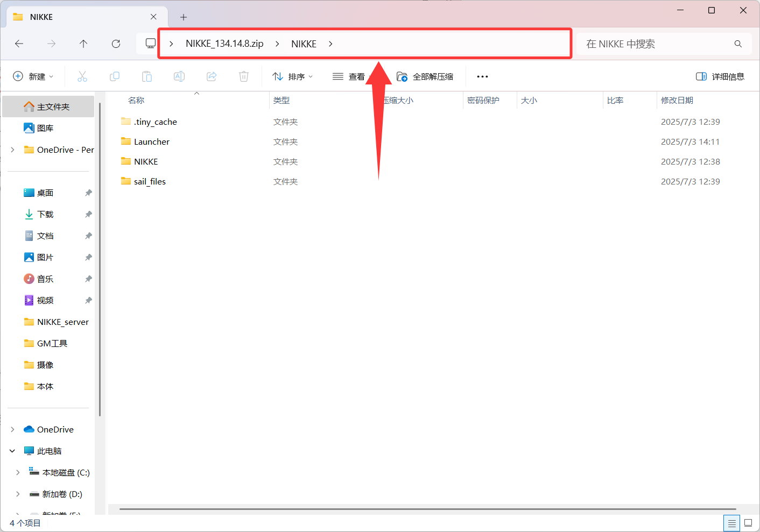Image resolution: width=760 pixels, height=532 pixels.
Task: Expand chevron before NIKKE_134.14.8.zip in path
Action: [171, 44]
